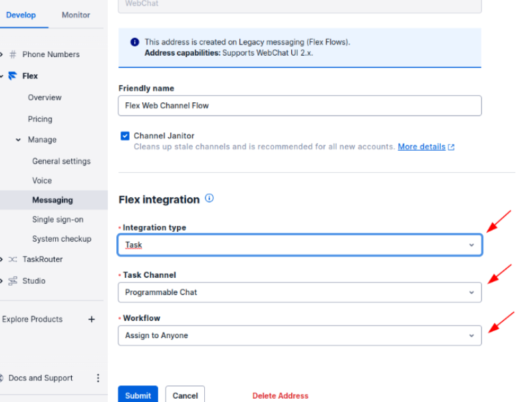This screenshot has width=532, height=402.
Task: Click the Flex product logo icon
Action: (x=13, y=76)
